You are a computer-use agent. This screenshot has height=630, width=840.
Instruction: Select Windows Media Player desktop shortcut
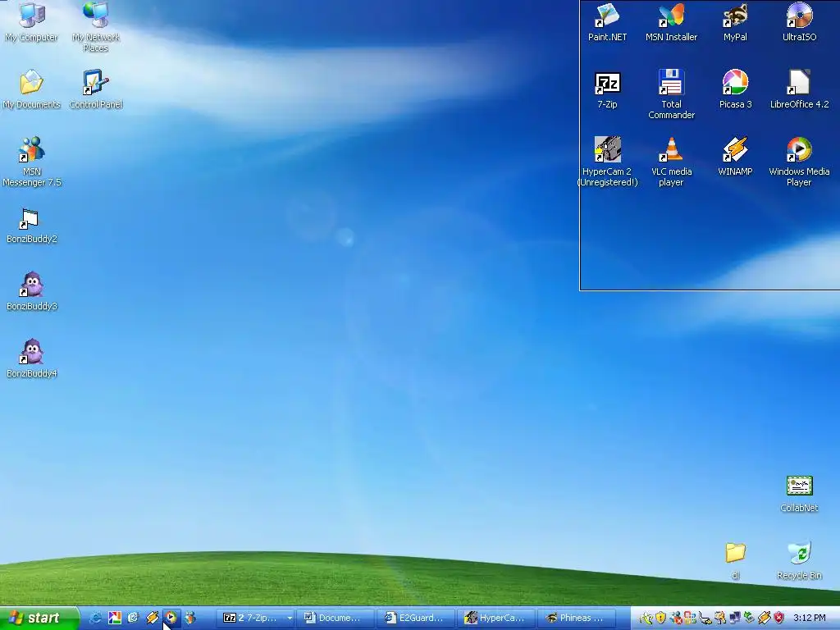tap(799, 162)
